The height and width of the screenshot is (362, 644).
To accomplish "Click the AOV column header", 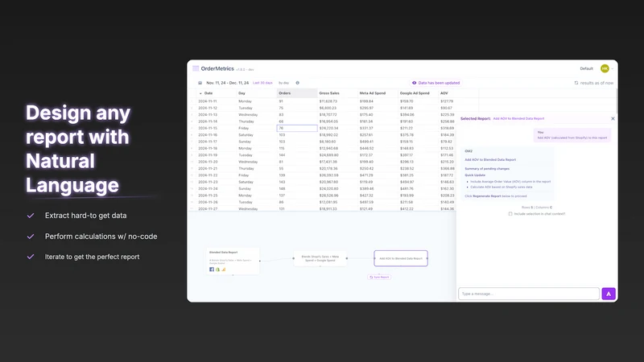I will click(x=458, y=93).
